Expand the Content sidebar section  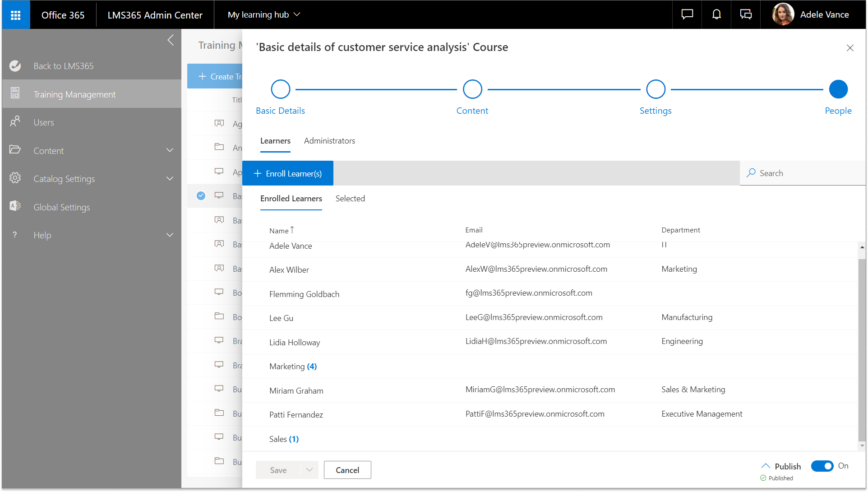170,150
